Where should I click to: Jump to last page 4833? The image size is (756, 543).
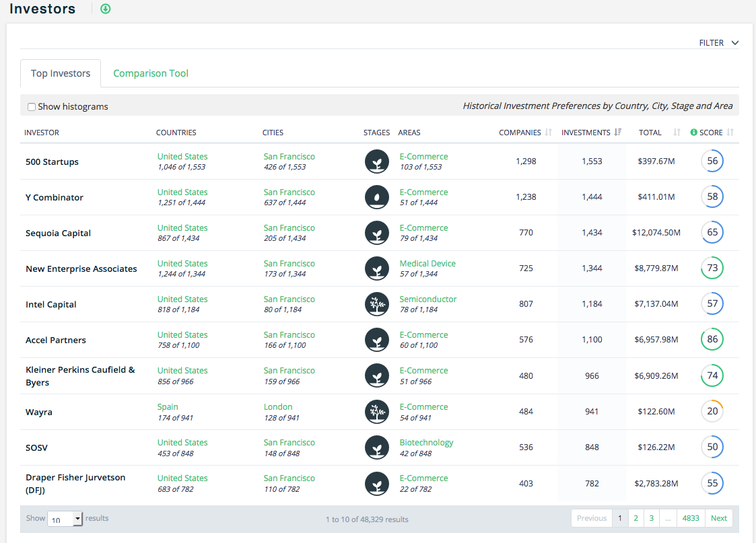click(691, 518)
